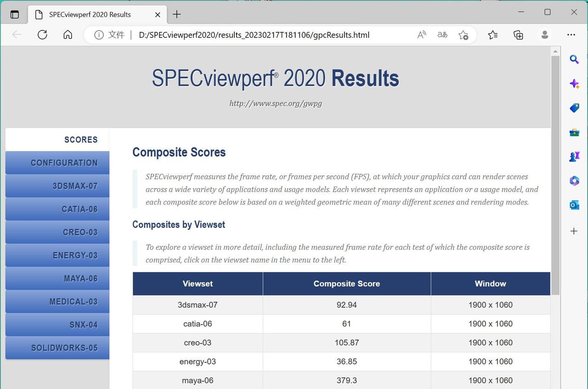Open the sidebar Microsoft 365 icon
The height and width of the screenshot is (389, 588).
point(574,181)
